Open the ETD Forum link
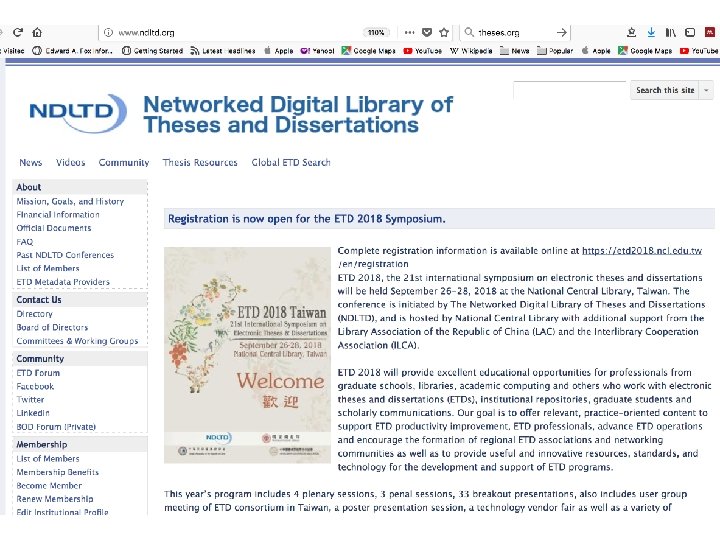This screenshot has height=540, width=720. tap(38, 373)
